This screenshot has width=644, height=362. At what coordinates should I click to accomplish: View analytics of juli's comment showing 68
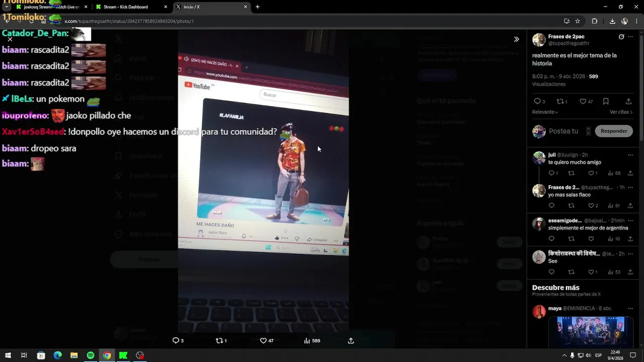(614, 173)
